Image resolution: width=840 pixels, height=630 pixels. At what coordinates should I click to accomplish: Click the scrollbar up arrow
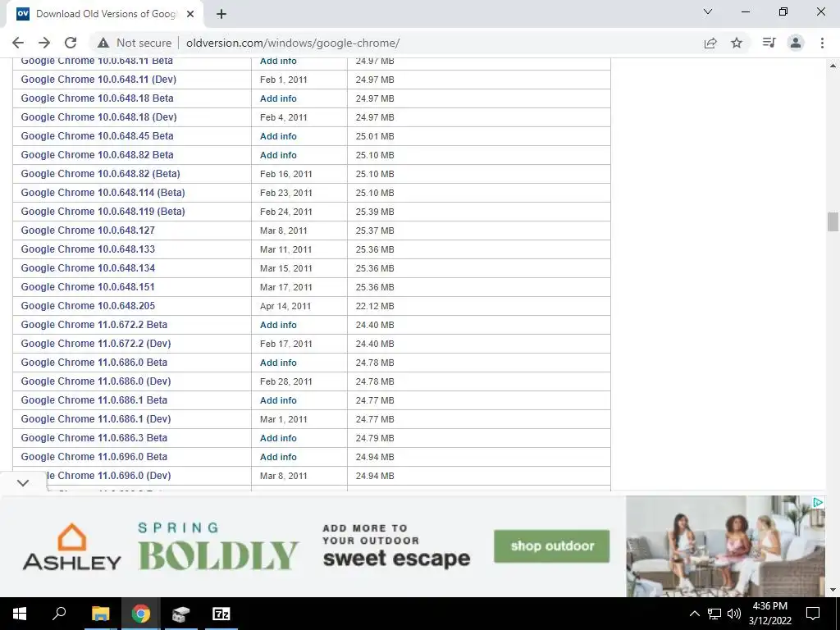pos(833,66)
